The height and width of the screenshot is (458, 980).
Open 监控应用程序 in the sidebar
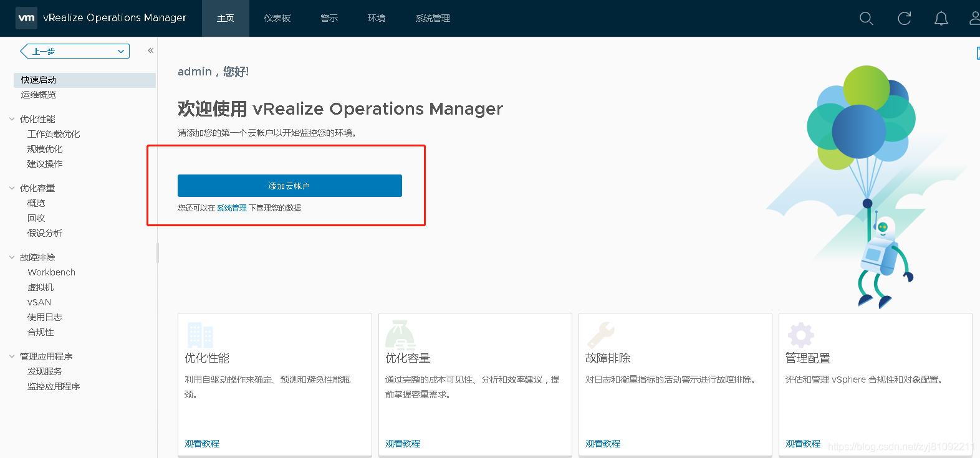pos(54,386)
